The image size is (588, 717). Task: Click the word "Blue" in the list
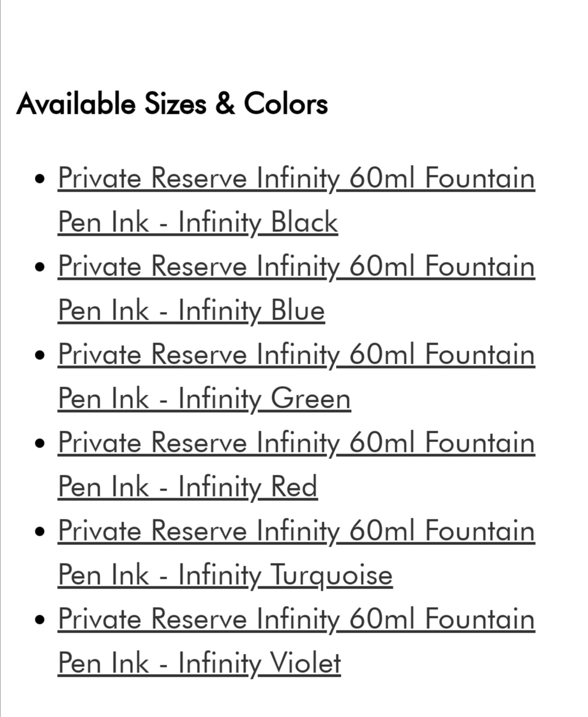tap(298, 311)
